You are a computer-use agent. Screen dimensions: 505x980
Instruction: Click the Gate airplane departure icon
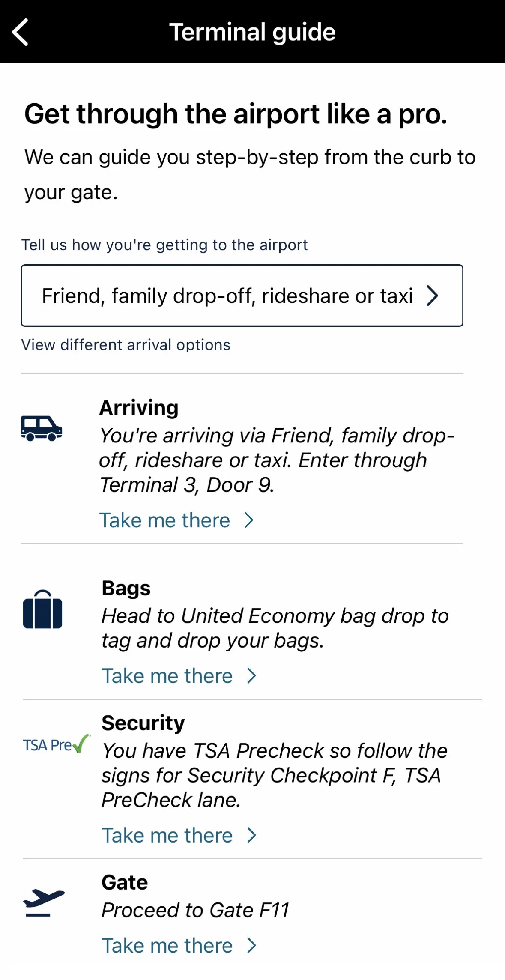(44, 902)
